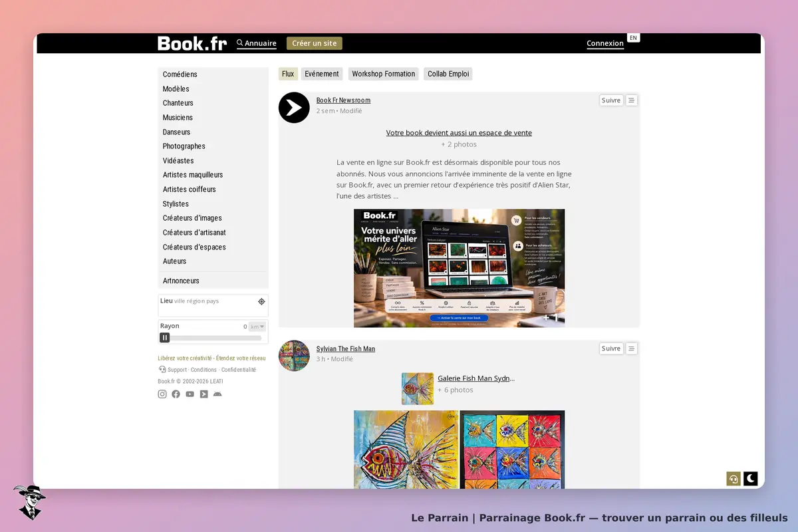Viewport: 798px width, 532px height.
Task: Click the '2 sem • Modifié' timestamp
Action: (339, 111)
